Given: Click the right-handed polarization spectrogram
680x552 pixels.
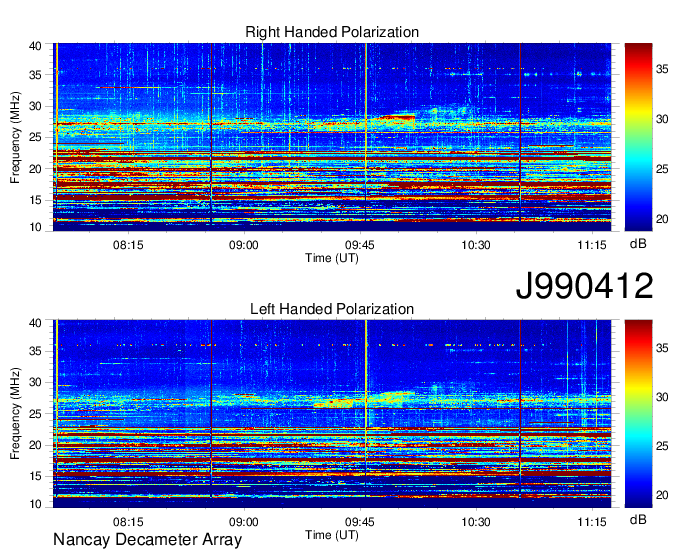Looking at the screenshot, I should coord(332,137).
